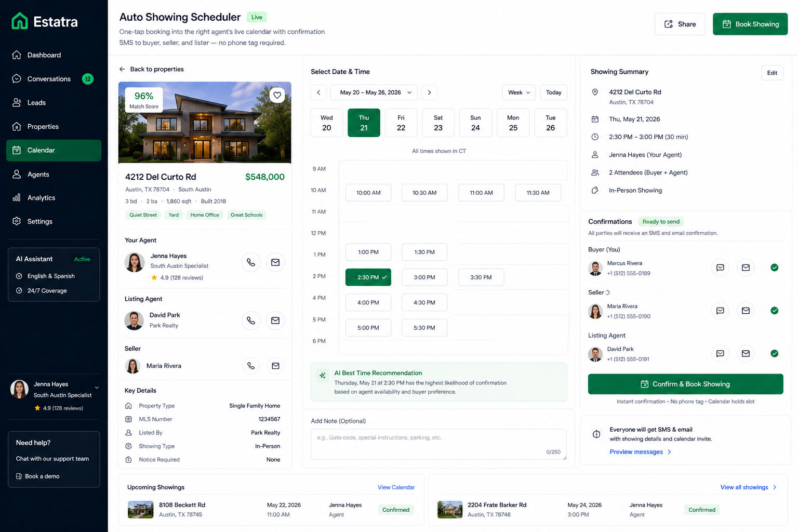Viewport: 798px width, 532px height.
Task: Open Agents in the sidebar
Action: [54, 175]
